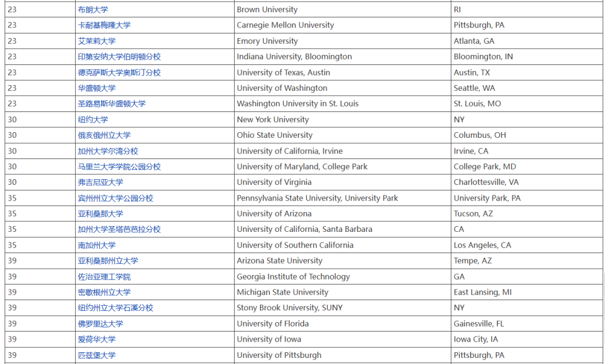Open the 加州大学圣塔芭芭拉分校 link
Viewport: 605px width, 364px height.
click(119, 230)
